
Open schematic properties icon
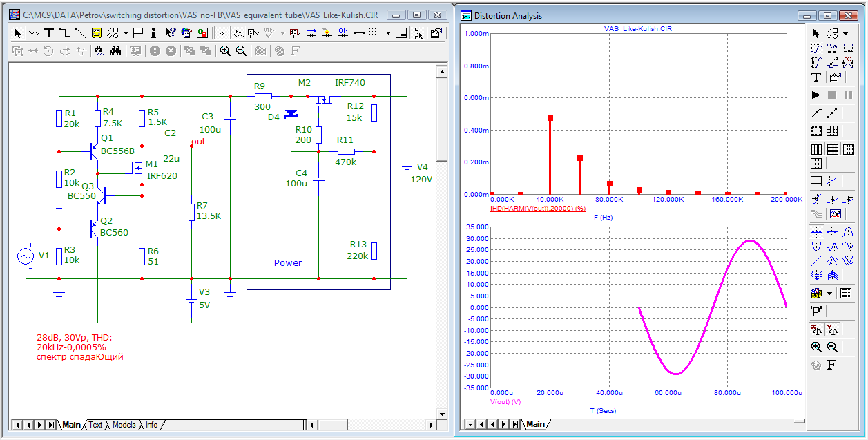[x=436, y=33]
